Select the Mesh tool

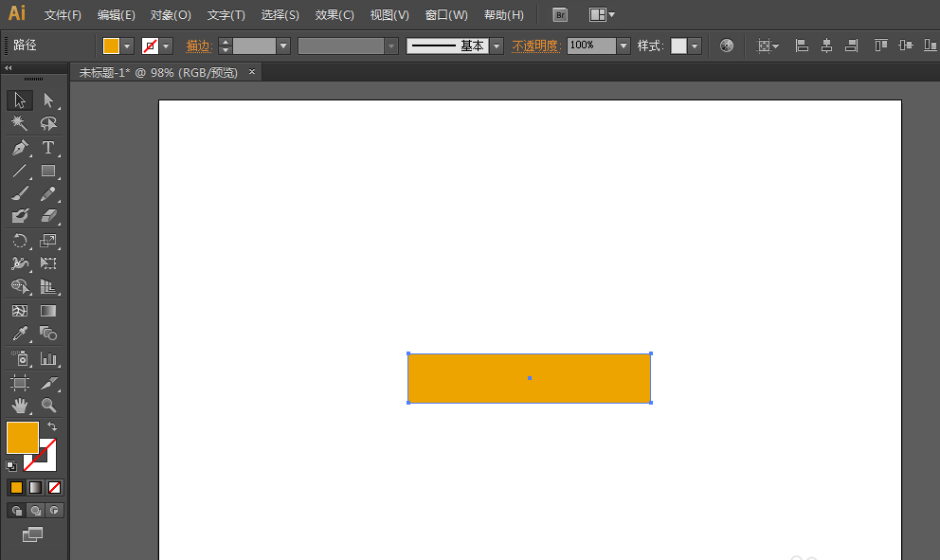(20, 311)
